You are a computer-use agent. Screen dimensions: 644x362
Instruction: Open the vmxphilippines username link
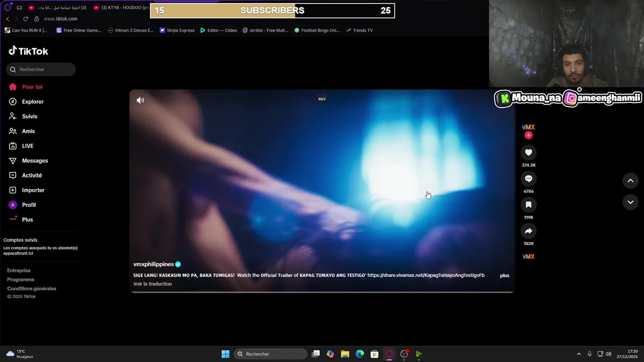click(x=153, y=264)
